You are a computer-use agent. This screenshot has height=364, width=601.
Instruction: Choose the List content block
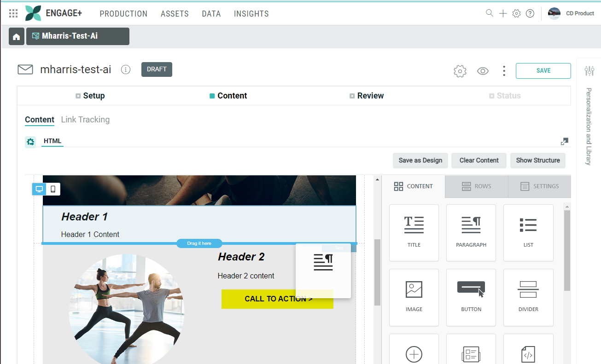(x=528, y=232)
